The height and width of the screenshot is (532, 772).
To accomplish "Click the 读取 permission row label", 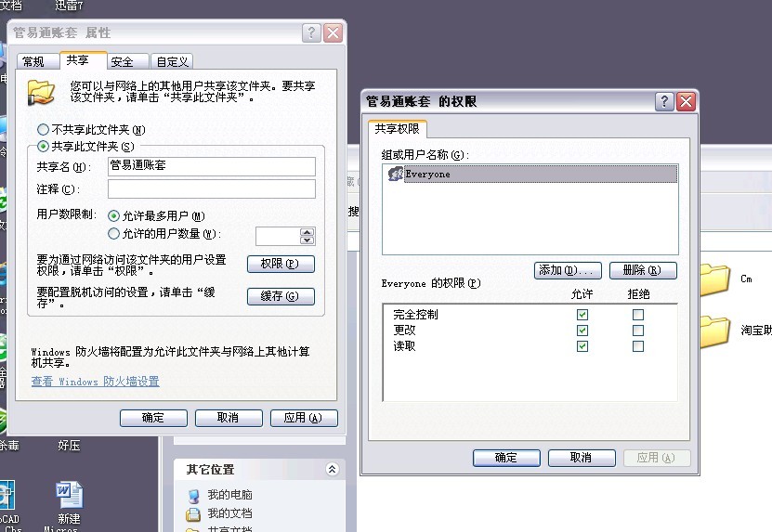I will (x=404, y=346).
